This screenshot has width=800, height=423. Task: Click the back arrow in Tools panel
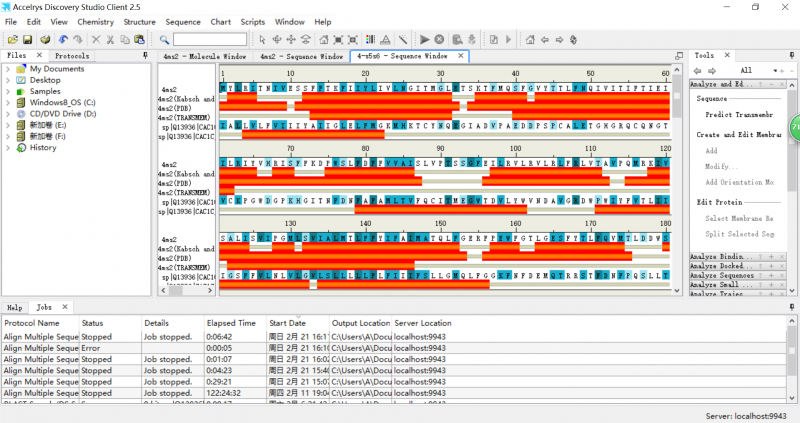point(697,70)
